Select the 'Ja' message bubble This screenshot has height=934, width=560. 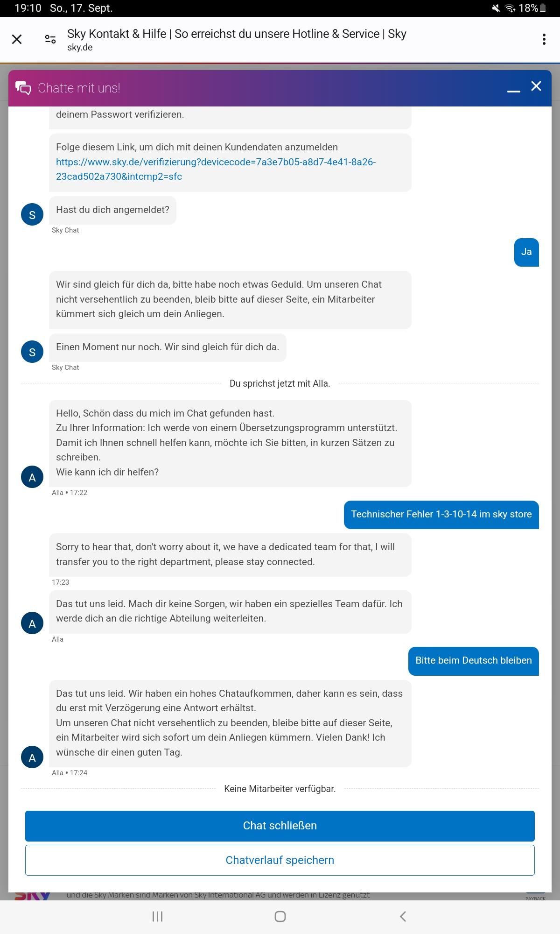click(526, 252)
